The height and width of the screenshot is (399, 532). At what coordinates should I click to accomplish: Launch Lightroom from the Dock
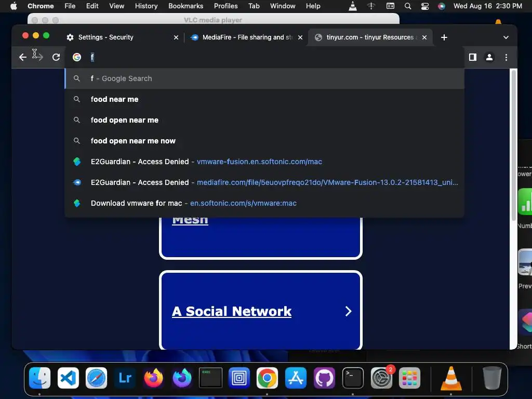(x=125, y=378)
